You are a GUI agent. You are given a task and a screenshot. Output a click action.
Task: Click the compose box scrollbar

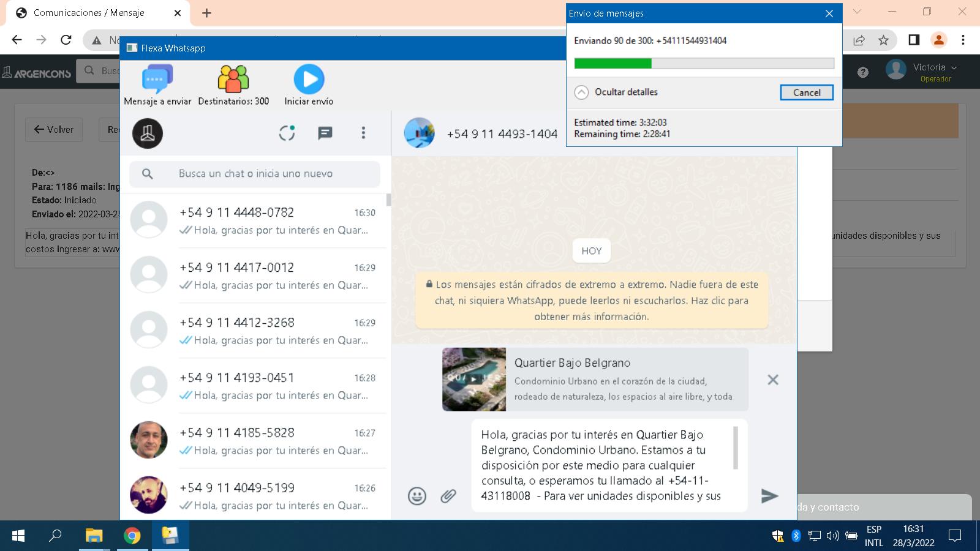[736, 448]
